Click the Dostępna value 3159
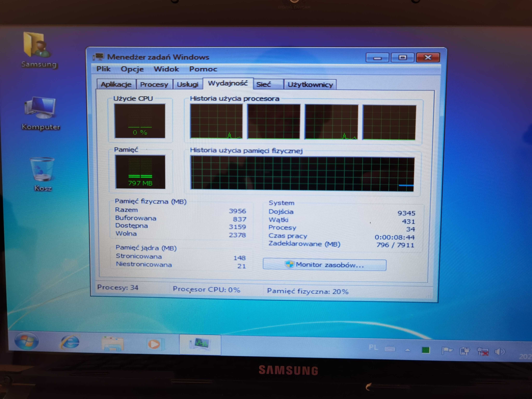This screenshot has height=399, width=532. point(237,227)
